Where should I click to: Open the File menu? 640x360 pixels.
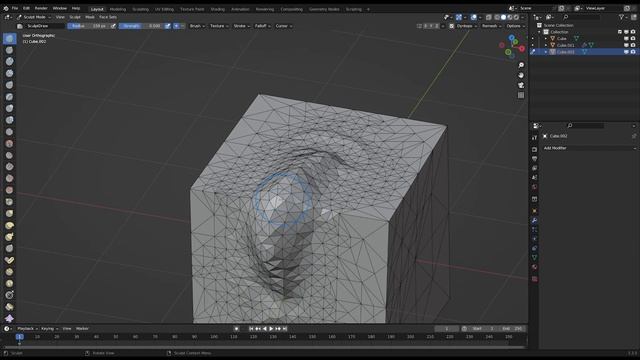click(x=15, y=8)
